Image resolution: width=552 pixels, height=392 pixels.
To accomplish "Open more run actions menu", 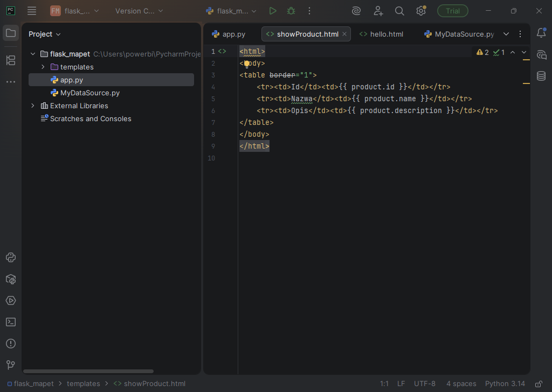I will click(x=309, y=11).
